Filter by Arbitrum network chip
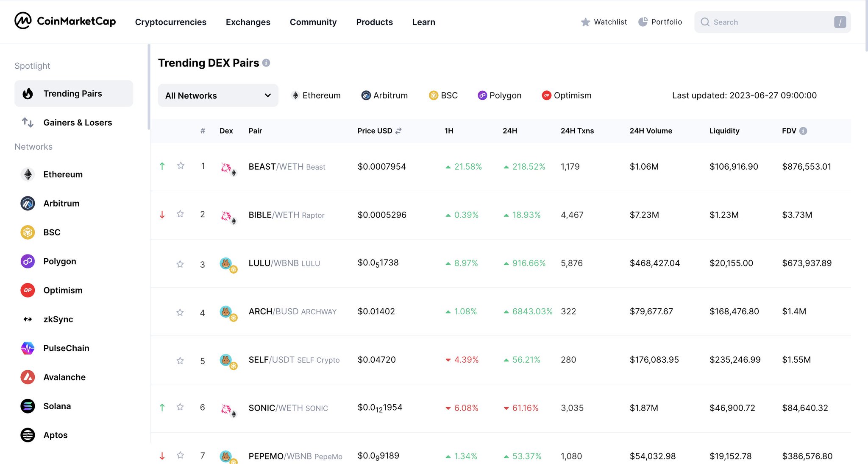Viewport: 868px width, 464px height. pyautogui.click(x=384, y=95)
